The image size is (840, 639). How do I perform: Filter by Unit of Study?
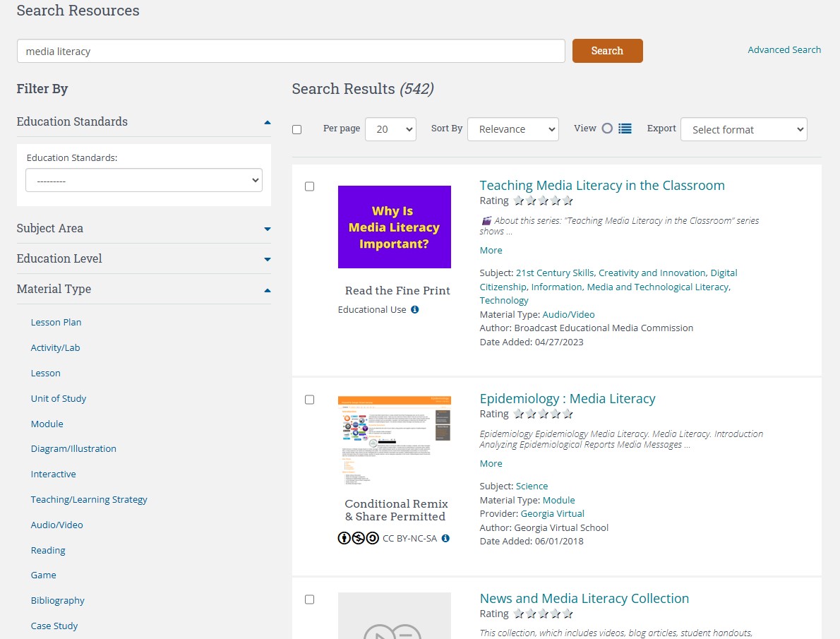tap(59, 398)
